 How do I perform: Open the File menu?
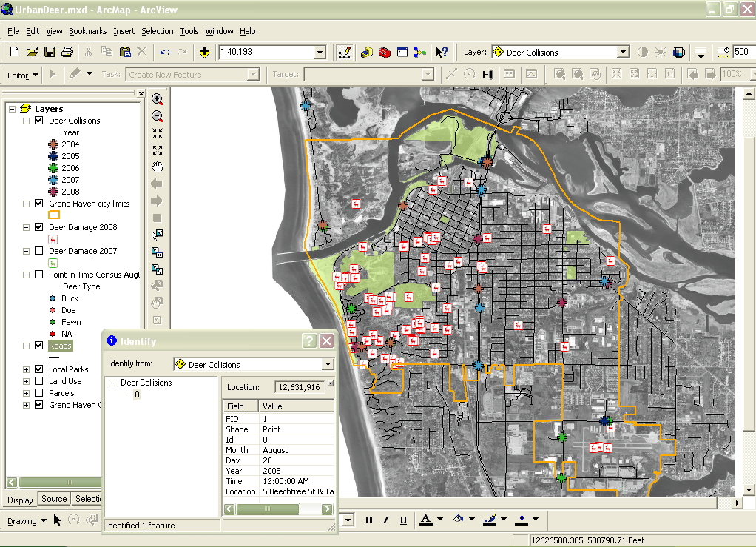point(13,31)
